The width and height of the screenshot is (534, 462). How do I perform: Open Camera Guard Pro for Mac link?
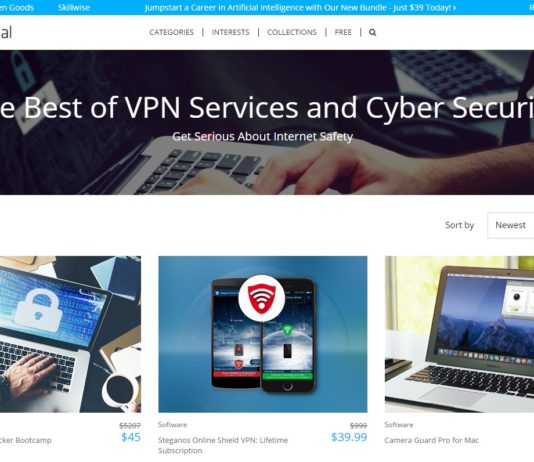click(431, 440)
